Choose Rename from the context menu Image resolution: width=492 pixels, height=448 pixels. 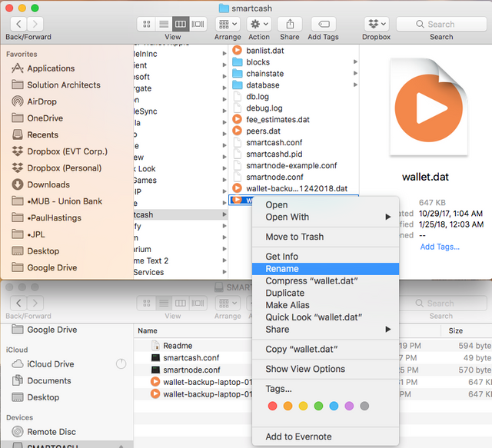point(282,269)
